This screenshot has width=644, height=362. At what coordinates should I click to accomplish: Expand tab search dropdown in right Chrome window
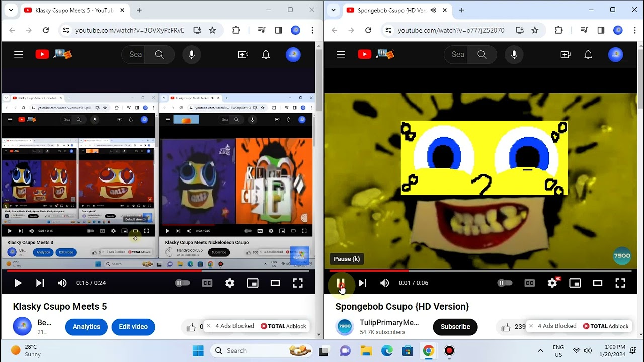pos(333,10)
